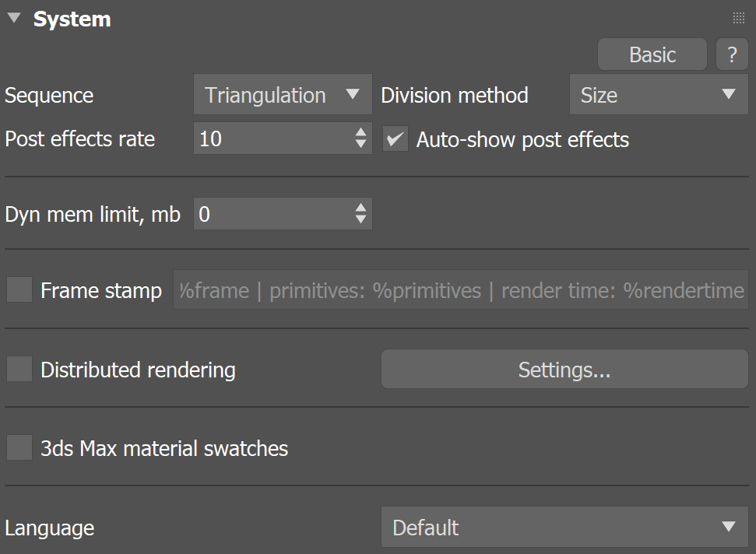Increase Post effects rate with up arrow
The width and height of the screenshot is (756, 554).
(360, 134)
